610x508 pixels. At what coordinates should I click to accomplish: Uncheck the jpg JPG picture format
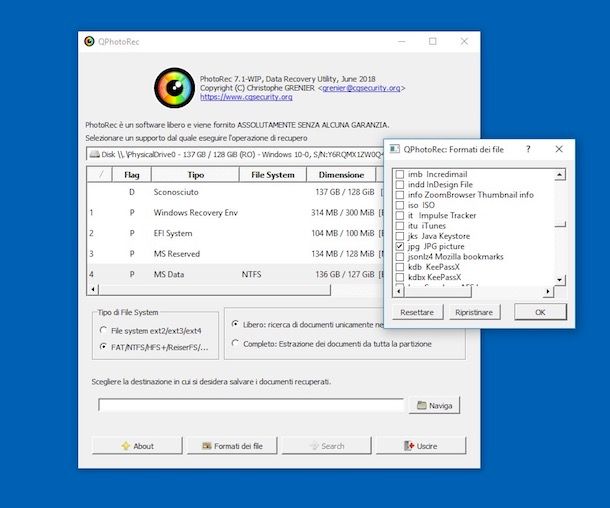pos(400,246)
